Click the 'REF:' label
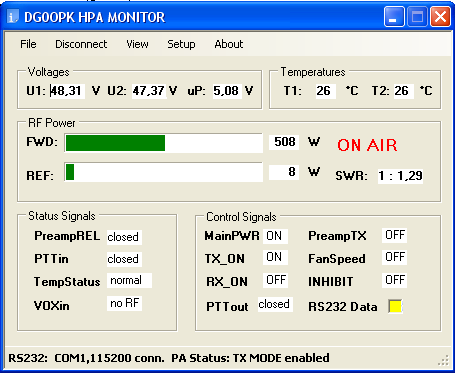Screen dimensions: 455x375 pyautogui.click(x=40, y=176)
